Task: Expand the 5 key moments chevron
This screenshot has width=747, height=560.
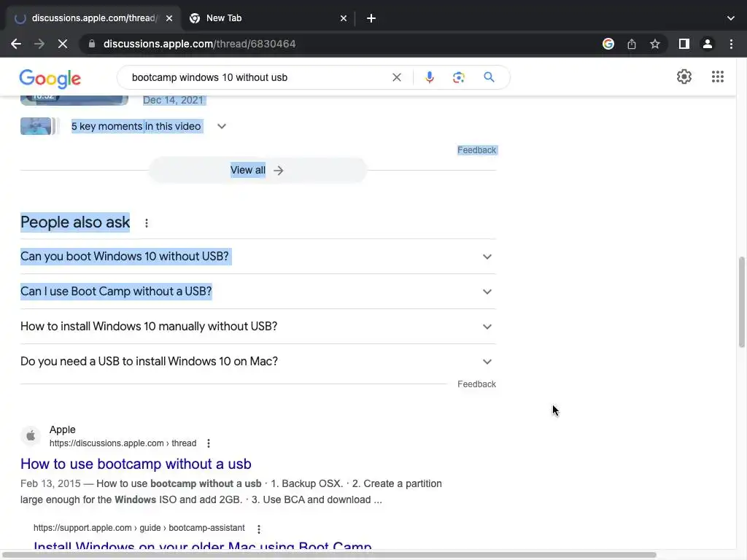Action: 222,126
